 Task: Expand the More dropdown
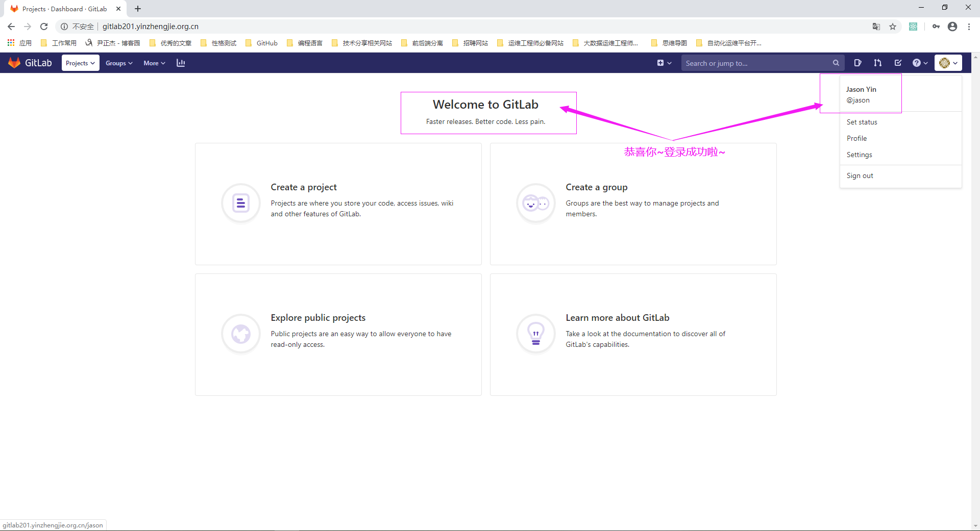point(154,63)
